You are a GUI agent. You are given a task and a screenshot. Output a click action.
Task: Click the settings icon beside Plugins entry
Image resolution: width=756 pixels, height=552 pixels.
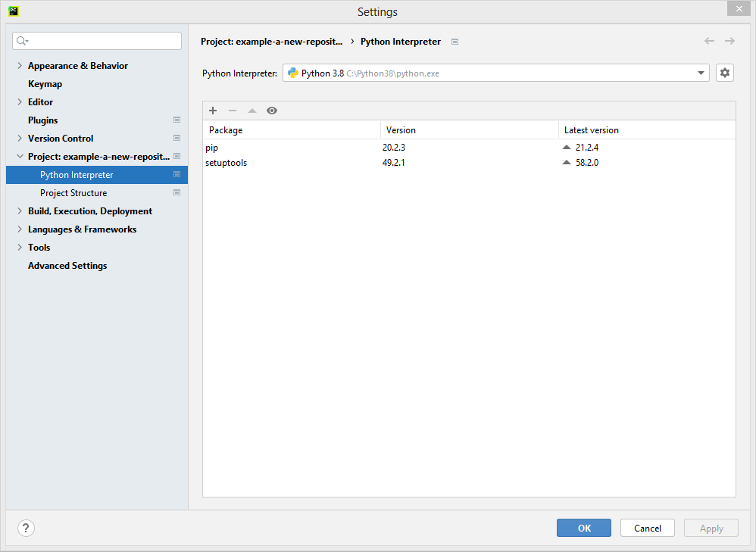pyautogui.click(x=177, y=120)
